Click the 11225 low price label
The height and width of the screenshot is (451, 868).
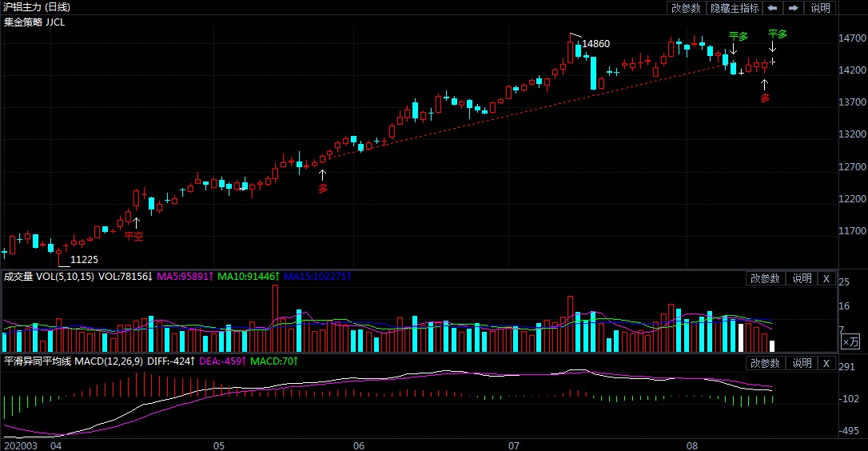point(84,259)
